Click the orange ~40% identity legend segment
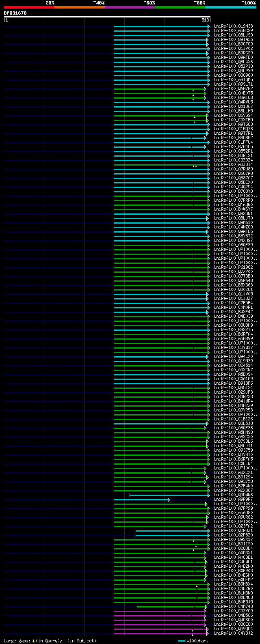The width and height of the screenshot is (260, 644). point(79,7)
